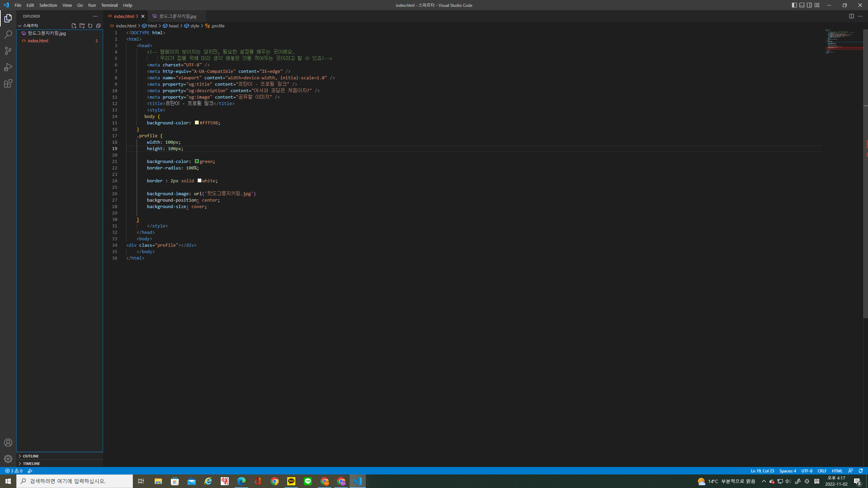Open File Explorer from the taskbar

(158, 481)
